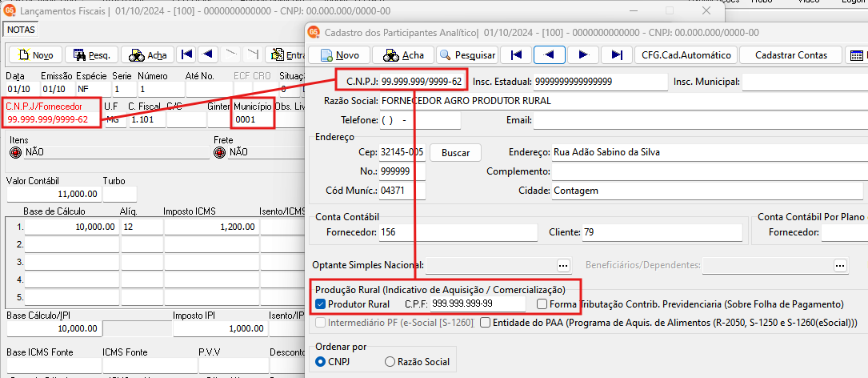The height and width of the screenshot is (378, 868).
Task: Click the Espécie field NF
Action: click(x=92, y=89)
